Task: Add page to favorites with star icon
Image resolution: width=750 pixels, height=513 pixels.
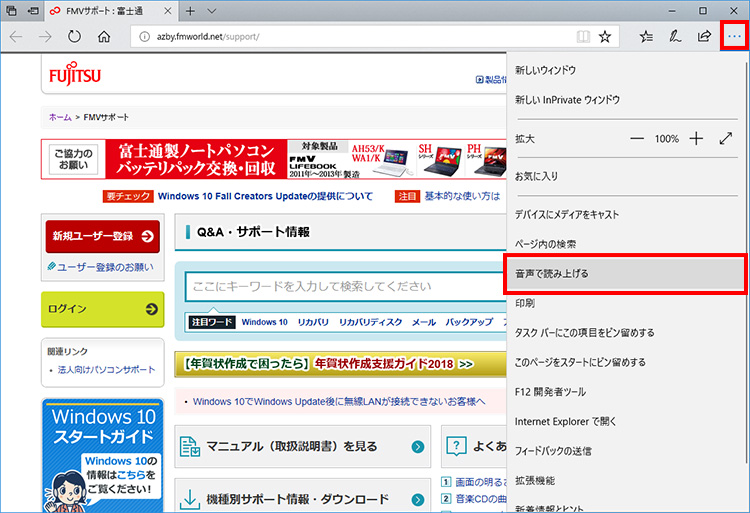Action: click(605, 37)
